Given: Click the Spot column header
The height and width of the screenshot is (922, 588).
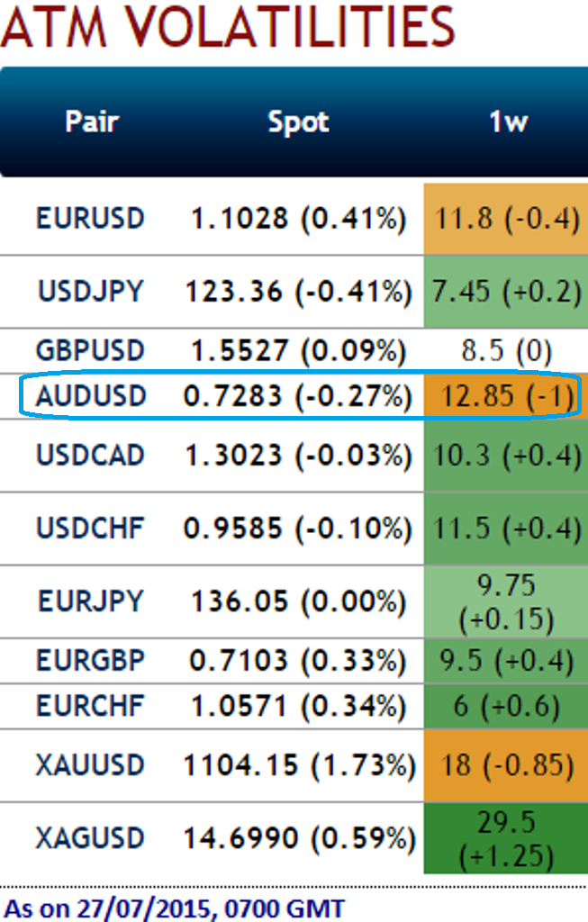Looking at the screenshot, I should pos(298,122).
